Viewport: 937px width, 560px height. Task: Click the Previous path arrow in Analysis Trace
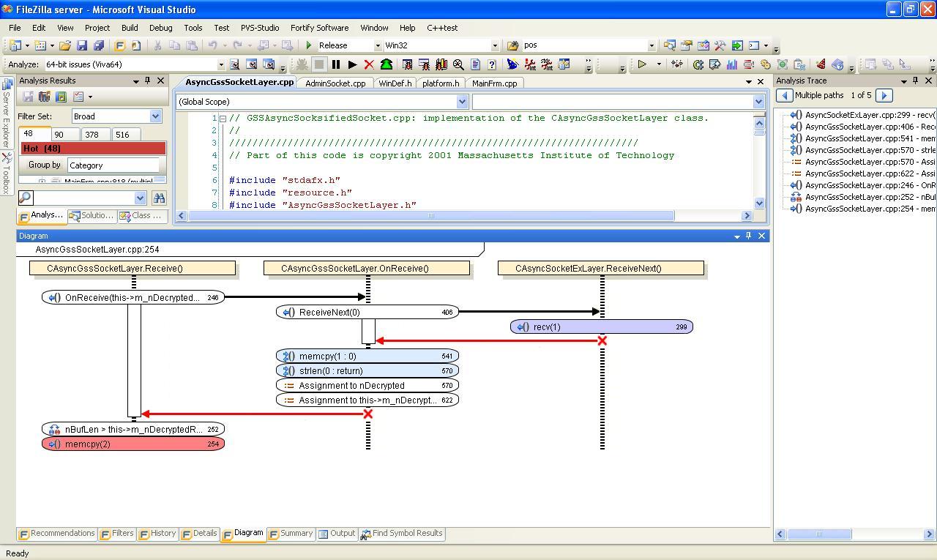[784, 95]
